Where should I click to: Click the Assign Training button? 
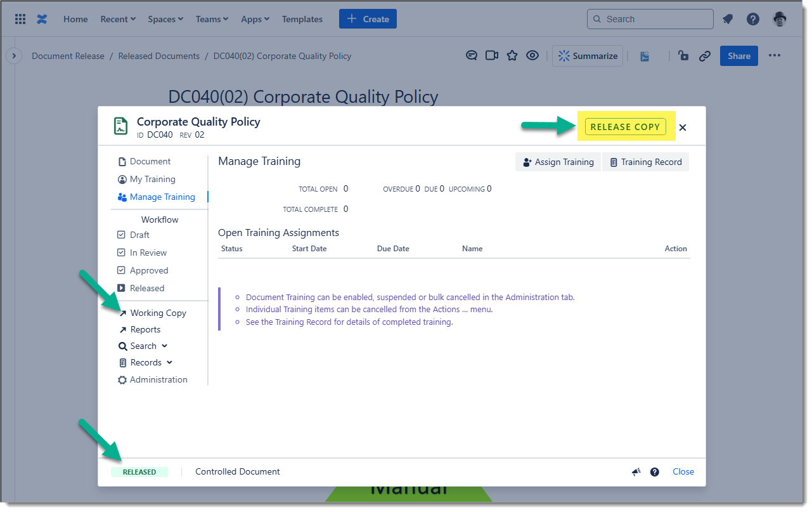click(558, 162)
